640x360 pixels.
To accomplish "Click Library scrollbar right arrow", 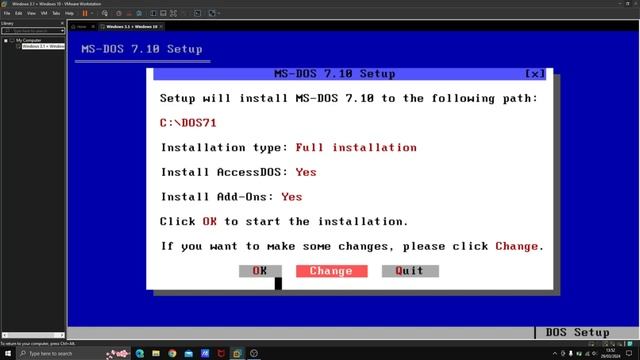I will click(x=62, y=335).
